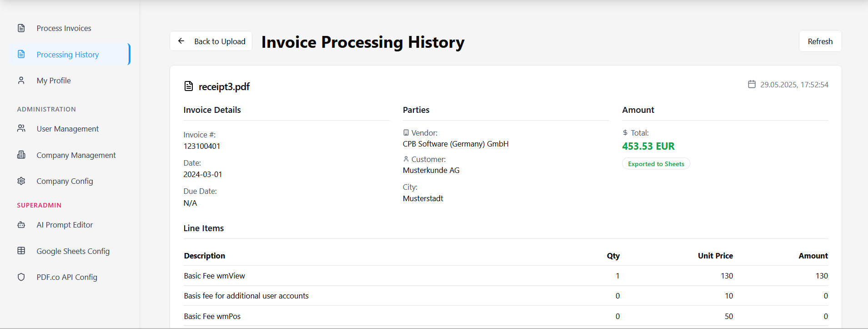Select My Profile in the sidebar
Screen dimensions: 868x329
[54, 81]
